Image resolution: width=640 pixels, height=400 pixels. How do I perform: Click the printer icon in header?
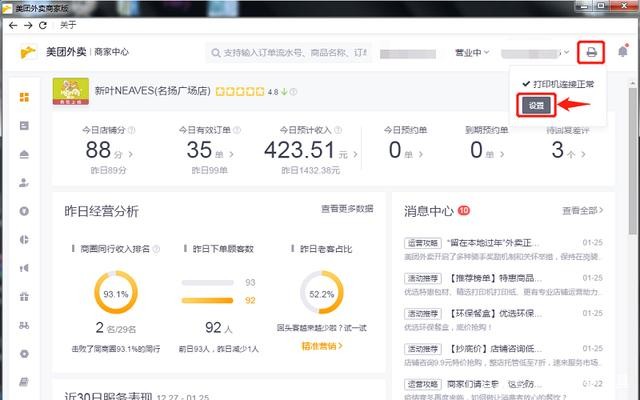(x=591, y=52)
